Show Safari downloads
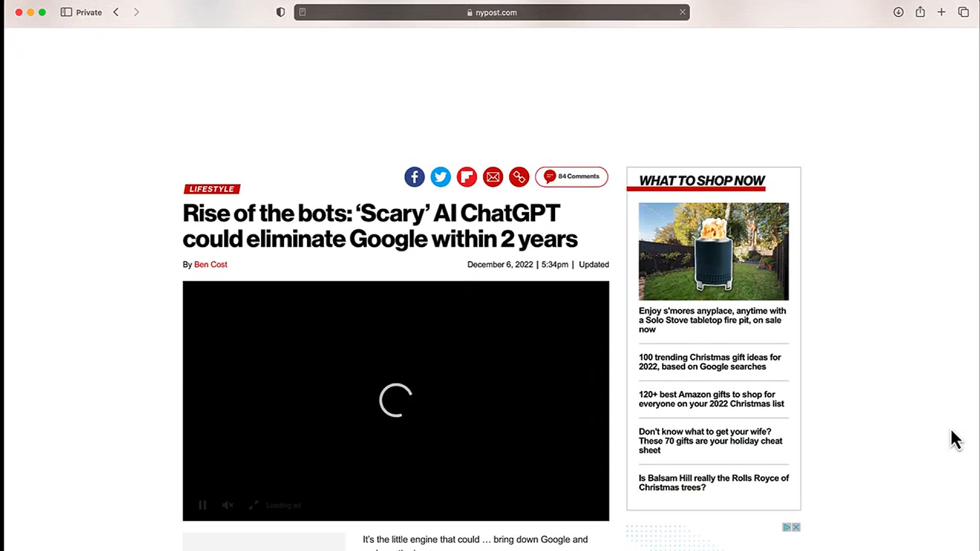 [x=898, y=12]
